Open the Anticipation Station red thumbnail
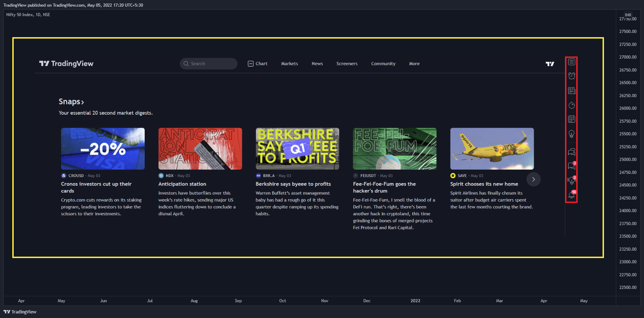The width and height of the screenshot is (644, 318). [200, 149]
